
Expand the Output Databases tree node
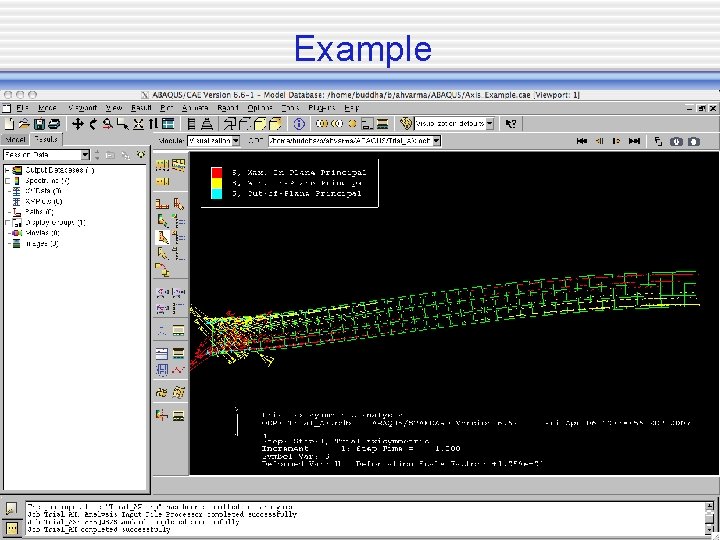pyautogui.click(x=7, y=170)
